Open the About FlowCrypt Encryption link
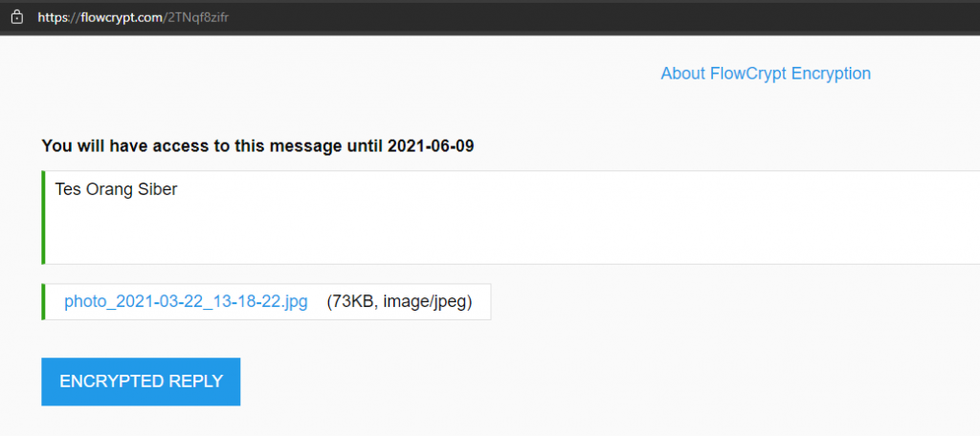 pyautogui.click(x=766, y=74)
